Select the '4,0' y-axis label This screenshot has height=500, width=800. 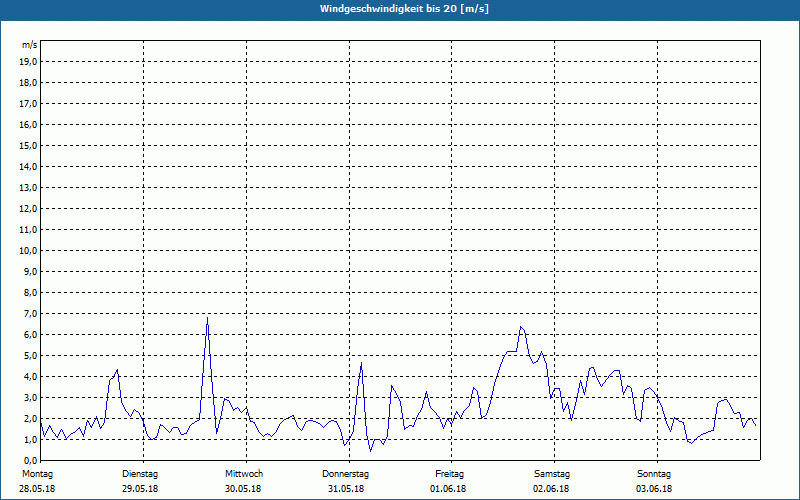pos(30,377)
